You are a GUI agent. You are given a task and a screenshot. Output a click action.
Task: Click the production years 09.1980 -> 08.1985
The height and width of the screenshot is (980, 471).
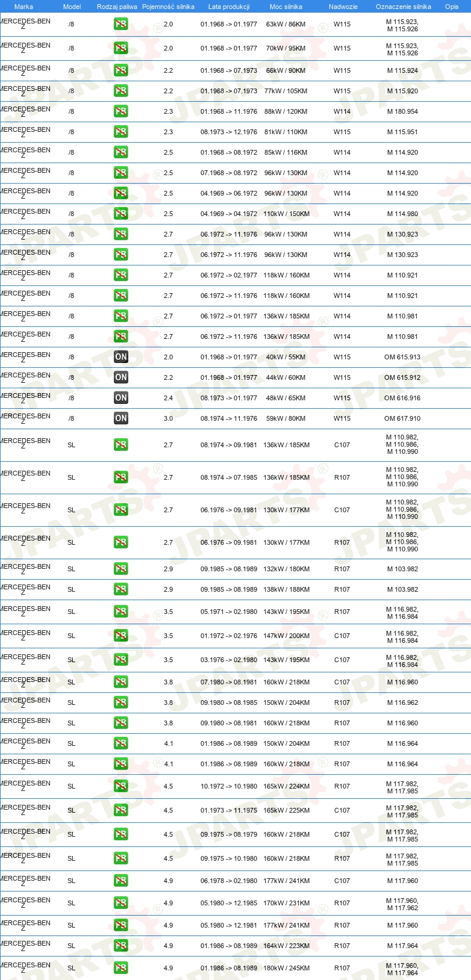pos(229,703)
